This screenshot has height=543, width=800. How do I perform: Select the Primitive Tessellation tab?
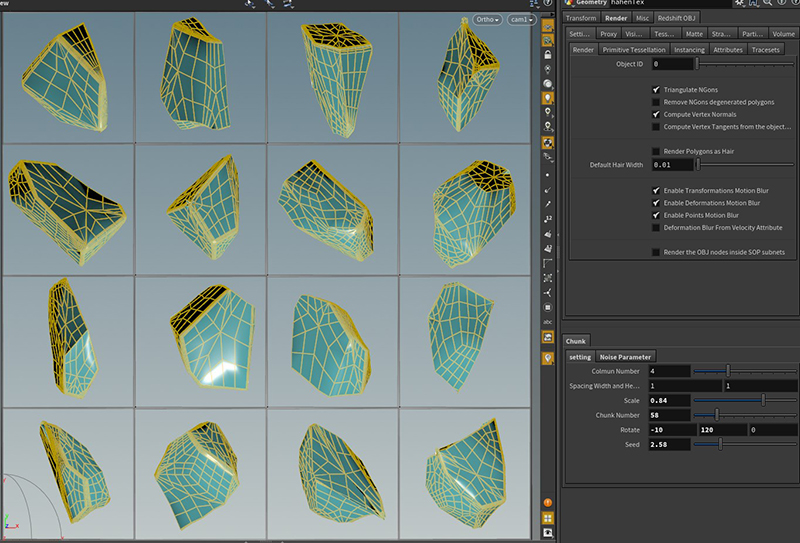[x=634, y=50]
